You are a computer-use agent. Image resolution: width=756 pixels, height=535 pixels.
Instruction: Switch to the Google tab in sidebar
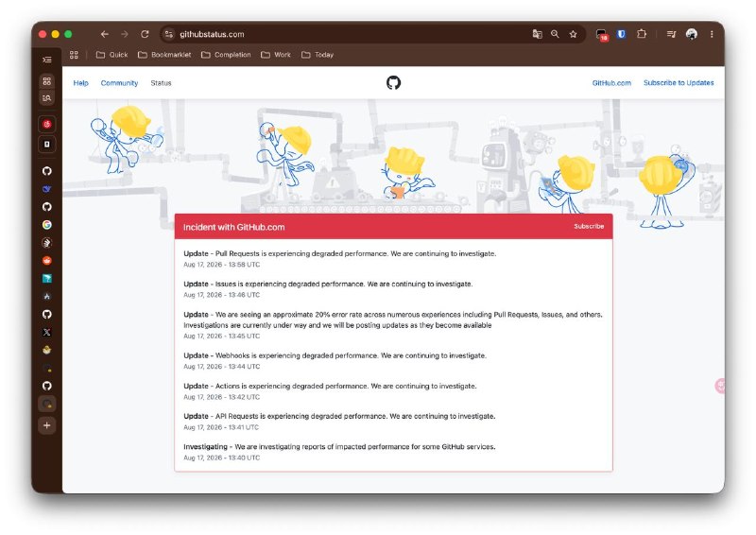pos(46,225)
